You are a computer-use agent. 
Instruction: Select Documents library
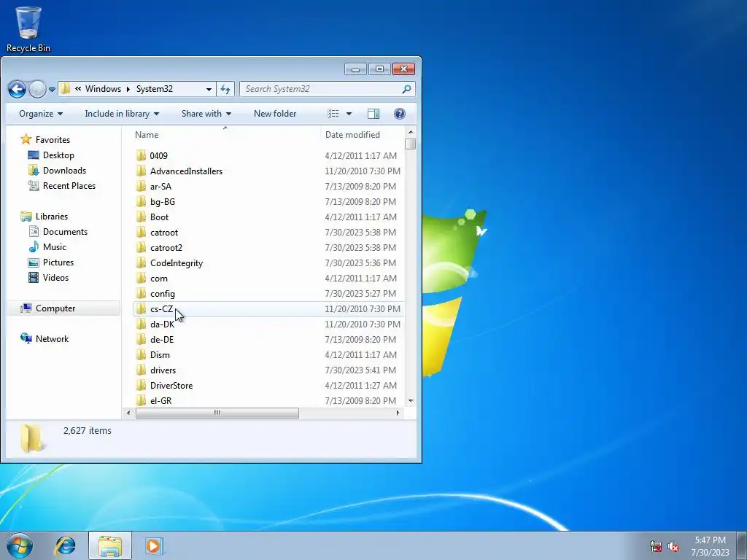(65, 231)
